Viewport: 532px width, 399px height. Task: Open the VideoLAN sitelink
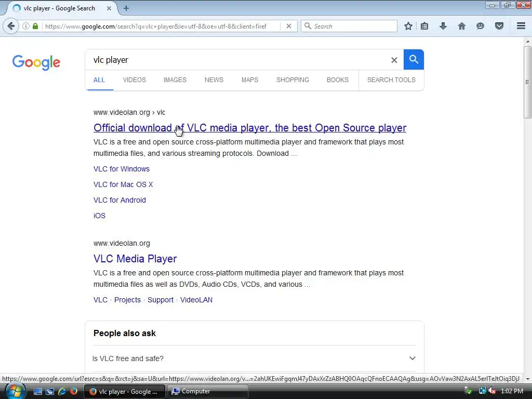pyautogui.click(x=196, y=300)
